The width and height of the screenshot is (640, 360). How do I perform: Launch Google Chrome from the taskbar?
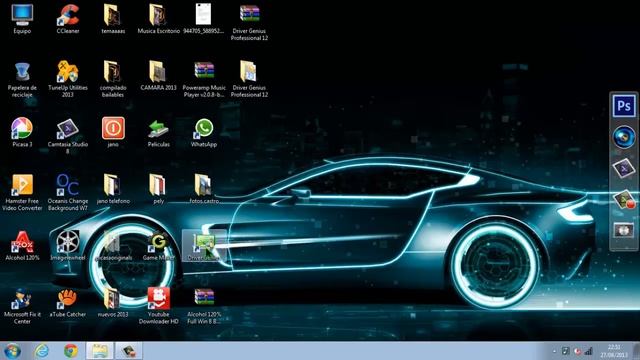click(71, 351)
